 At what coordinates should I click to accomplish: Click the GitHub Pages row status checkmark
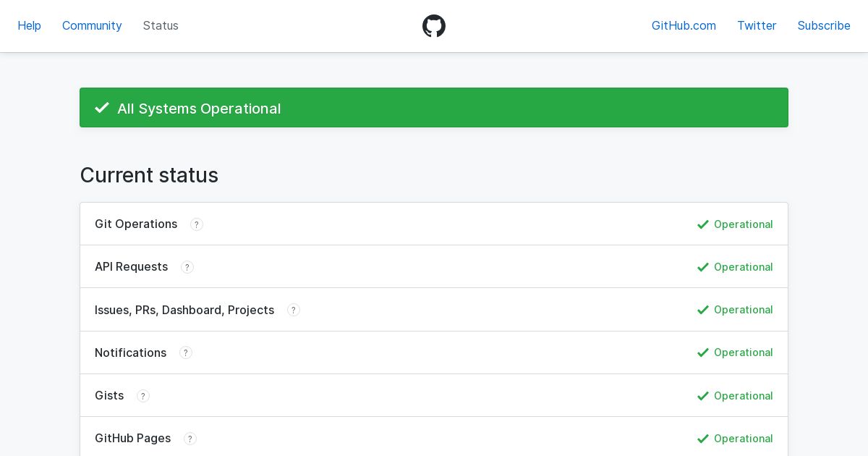[x=702, y=439]
